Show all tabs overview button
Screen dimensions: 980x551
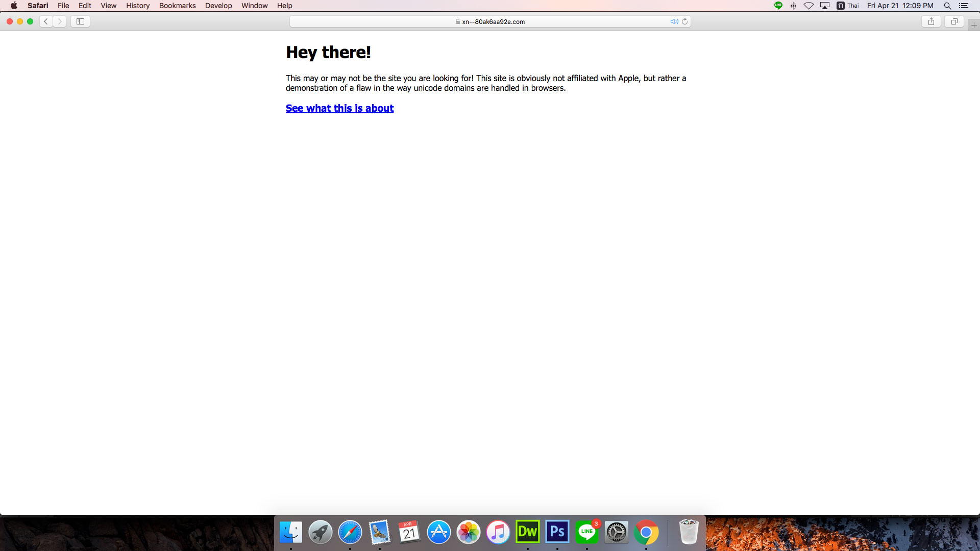coord(954,21)
